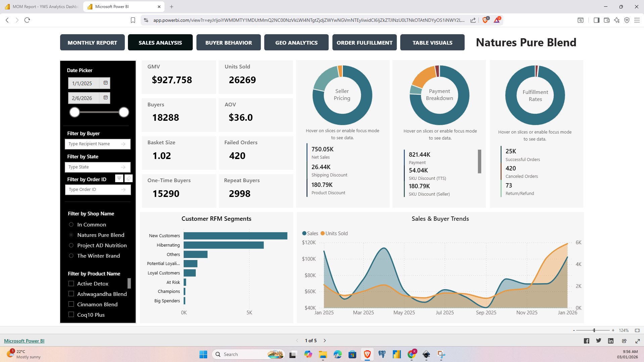Screen dimensions: 644x362
Task: Open the Geo Analytics tab
Action: tap(296, 43)
